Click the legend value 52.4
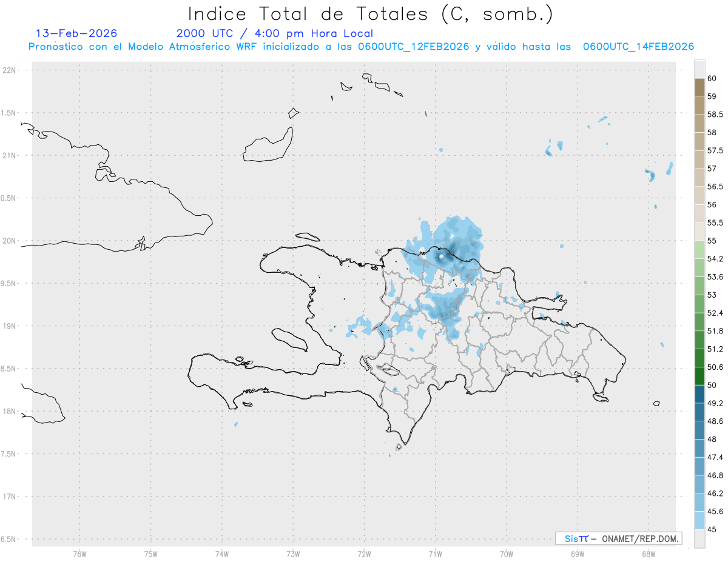This screenshot has width=728, height=562. click(x=716, y=313)
